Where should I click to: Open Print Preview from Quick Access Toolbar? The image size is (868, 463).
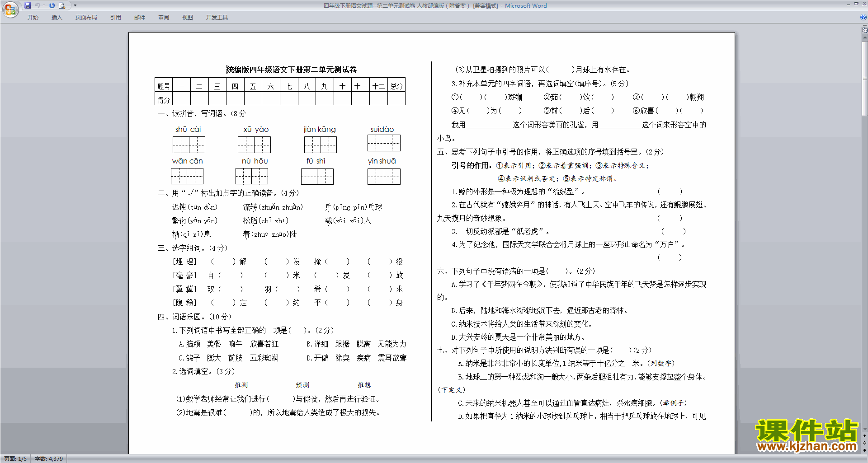(x=62, y=5)
